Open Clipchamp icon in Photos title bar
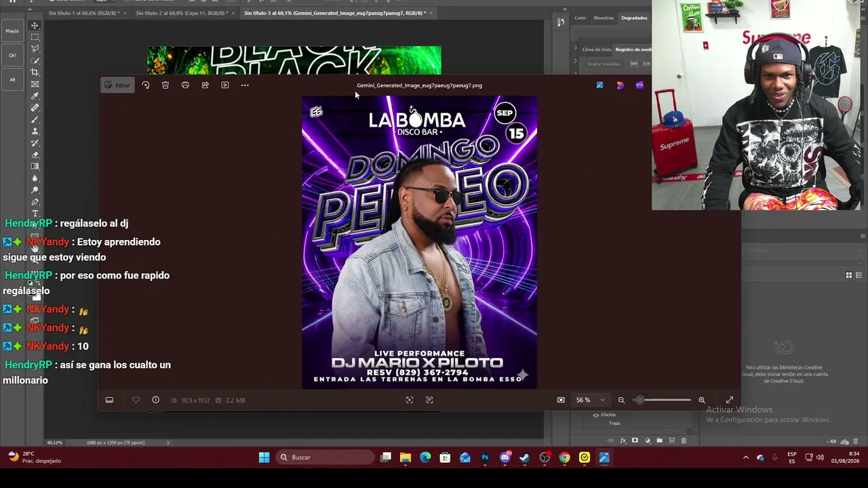 (x=639, y=85)
